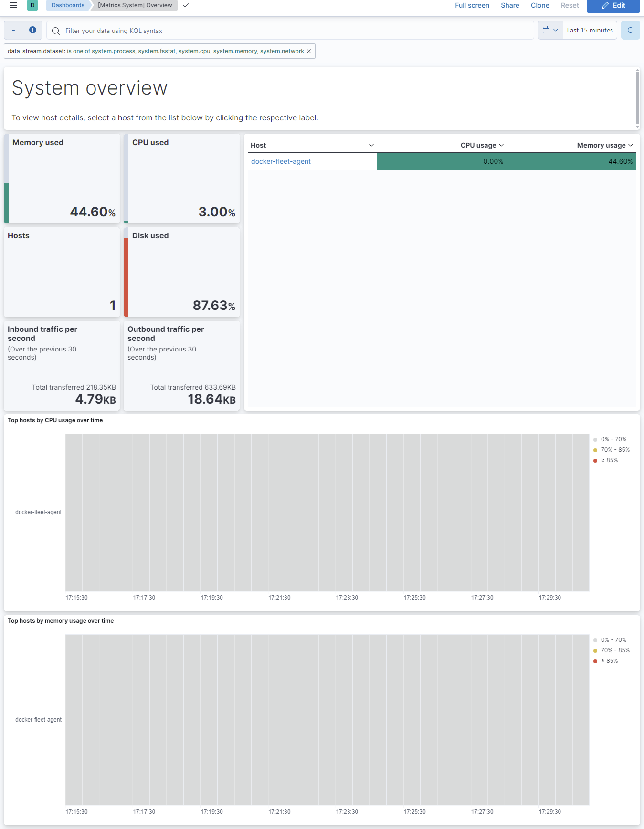Click the Full screen link
644x829 pixels.
click(472, 5)
